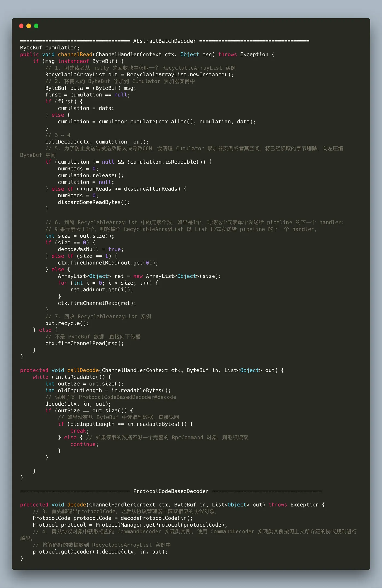Click the "ProtocolCodeBasedDecoder" separator header title
Viewport: 382px width, 588px height.
(x=171, y=491)
